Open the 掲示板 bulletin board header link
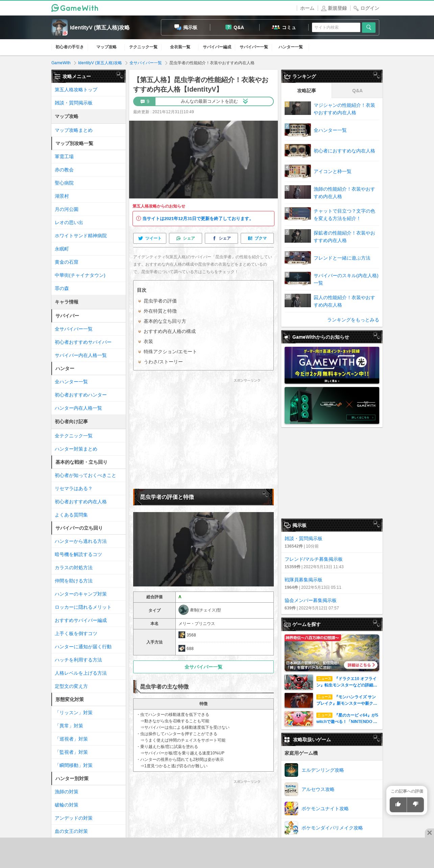434x868 pixels. (186, 27)
